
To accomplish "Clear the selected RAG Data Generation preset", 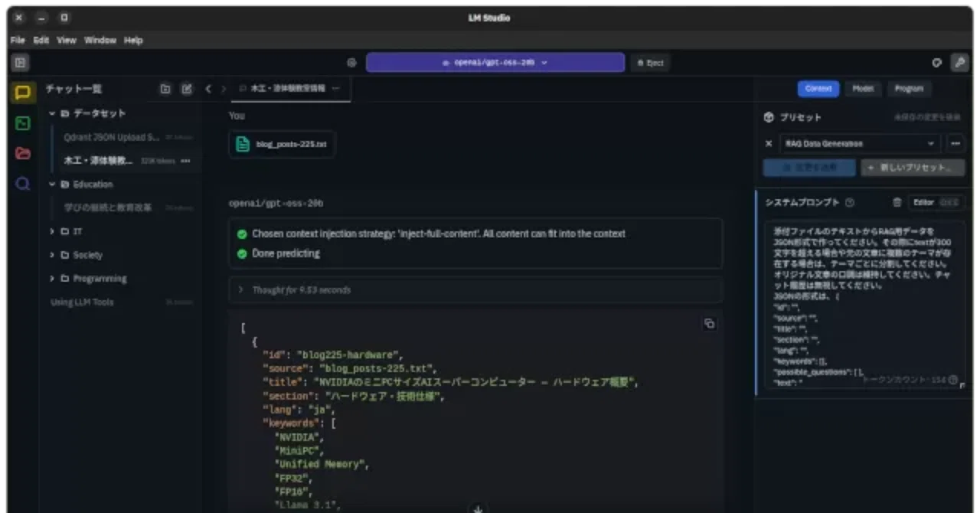I will (769, 143).
